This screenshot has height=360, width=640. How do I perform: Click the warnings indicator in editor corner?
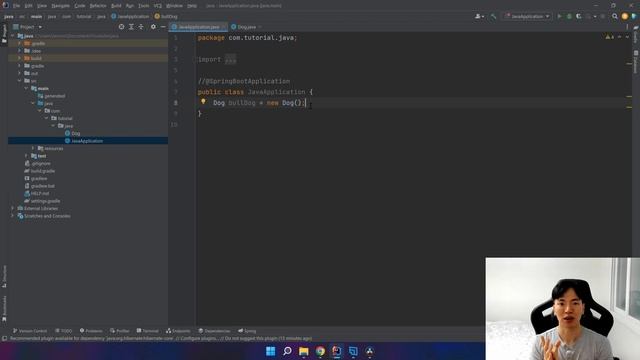click(x=610, y=37)
